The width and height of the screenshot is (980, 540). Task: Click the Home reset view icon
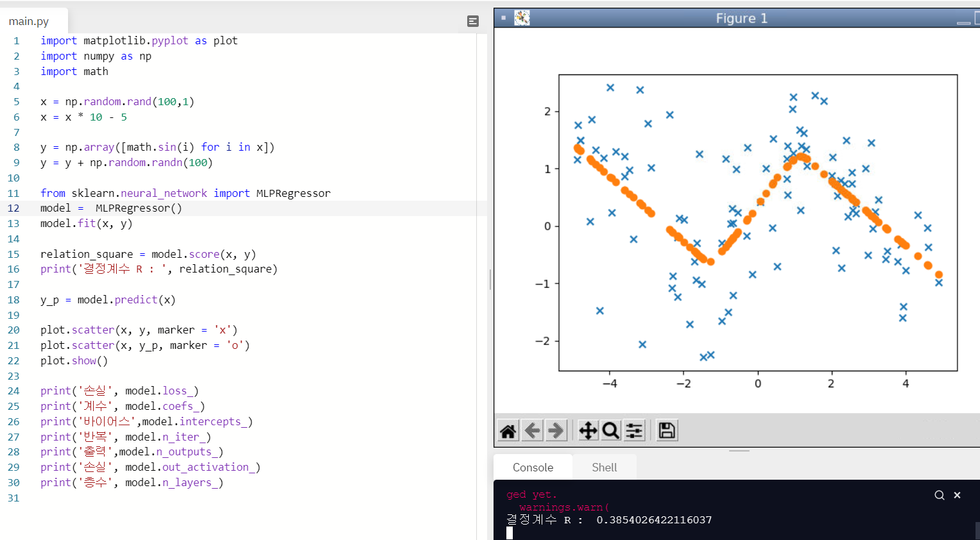pyautogui.click(x=508, y=431)
